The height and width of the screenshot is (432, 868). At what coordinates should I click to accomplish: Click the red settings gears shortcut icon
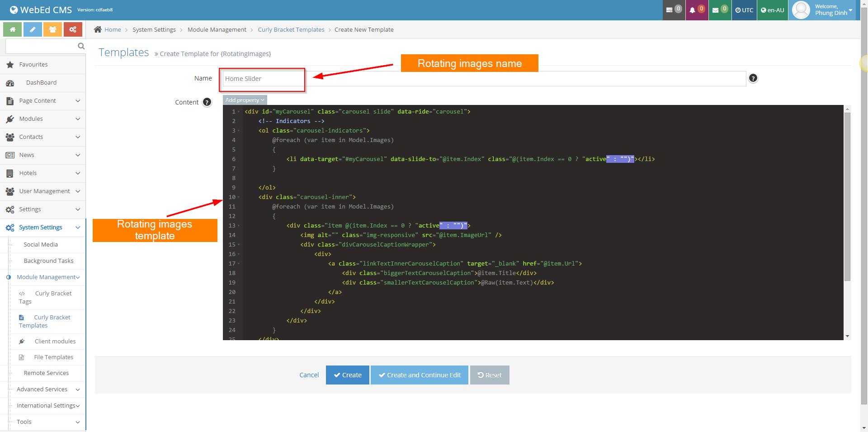(73, 29)
